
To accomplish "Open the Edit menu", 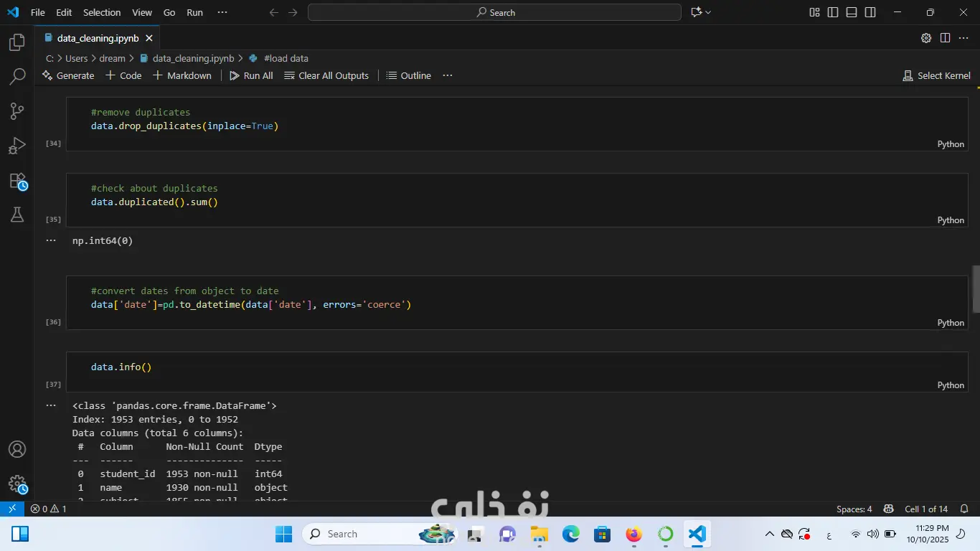I will click(x=64, y=12).
